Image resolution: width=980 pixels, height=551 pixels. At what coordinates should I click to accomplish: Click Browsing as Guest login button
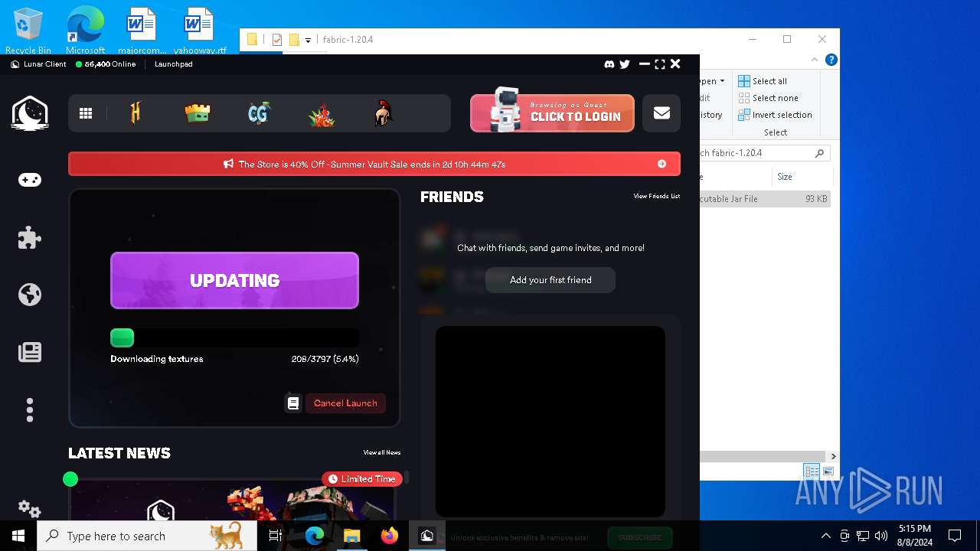(x=552, y=113)
